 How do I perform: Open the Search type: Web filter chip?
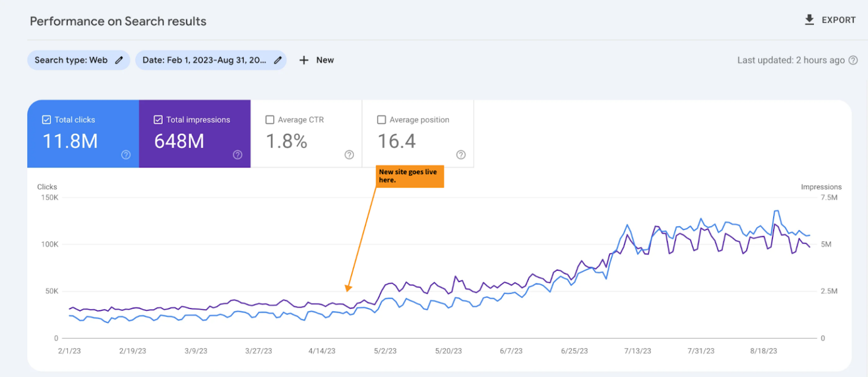click(78, 60)
